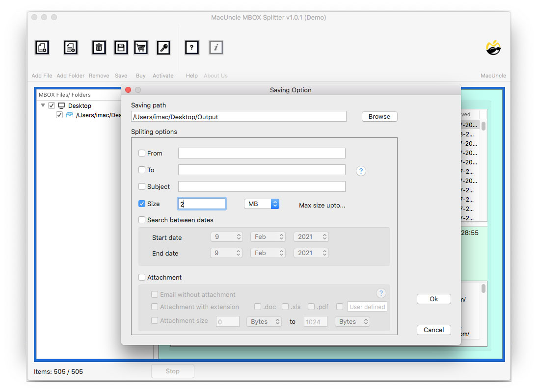Click inside the Saving path input field
The height and width of the screenshot is (392, 538).
click(x=238, y=116)
